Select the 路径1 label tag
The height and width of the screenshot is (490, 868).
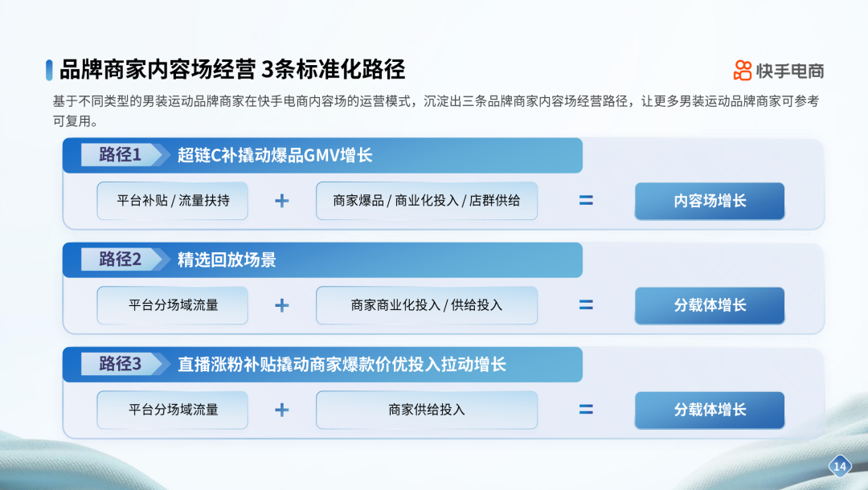[121, 155]
